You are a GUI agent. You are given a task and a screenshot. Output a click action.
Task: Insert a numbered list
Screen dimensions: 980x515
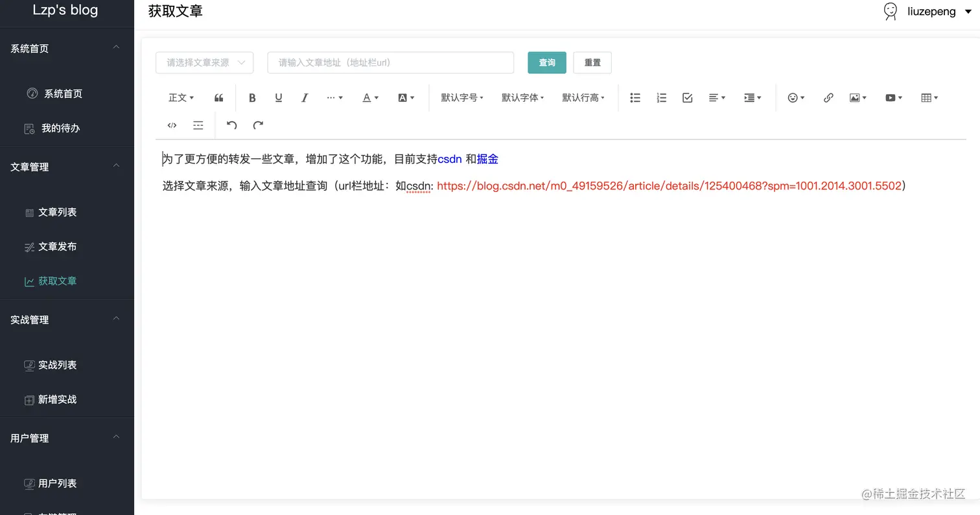click(x=661, y=98)
